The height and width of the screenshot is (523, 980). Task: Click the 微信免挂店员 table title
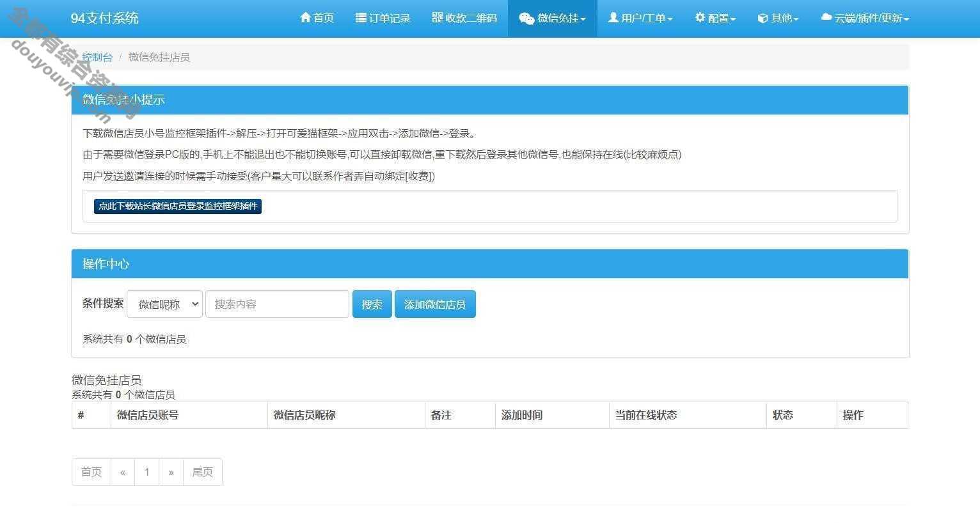click(x=107, y=380)
